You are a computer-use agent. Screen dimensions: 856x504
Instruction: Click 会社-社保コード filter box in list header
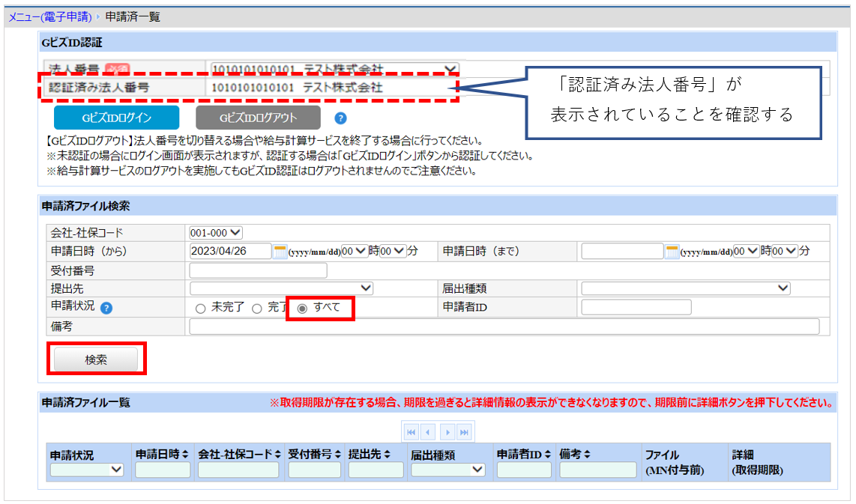238,470
